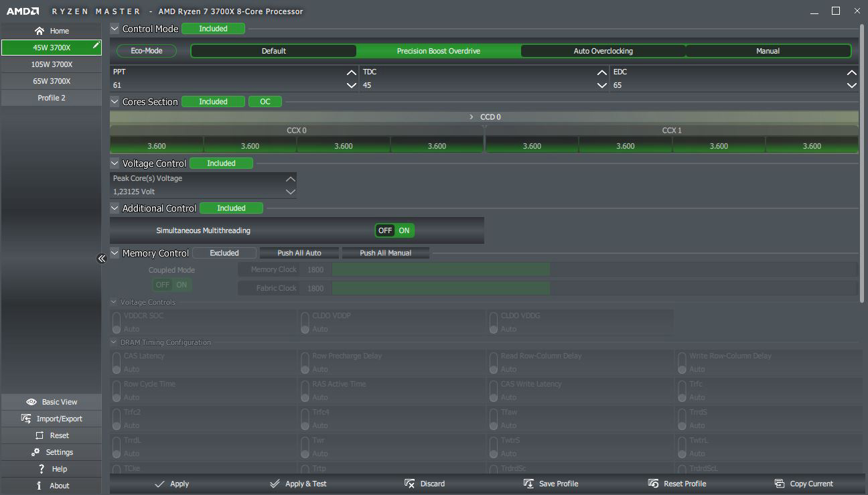868x495 pixels.
Task: Click the CCX 0 header
Action: [x=296, y=131]
